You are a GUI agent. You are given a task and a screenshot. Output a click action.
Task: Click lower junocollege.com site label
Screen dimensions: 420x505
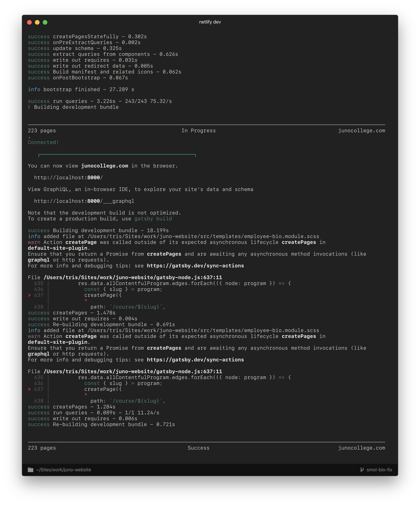[x=362, y=448]
